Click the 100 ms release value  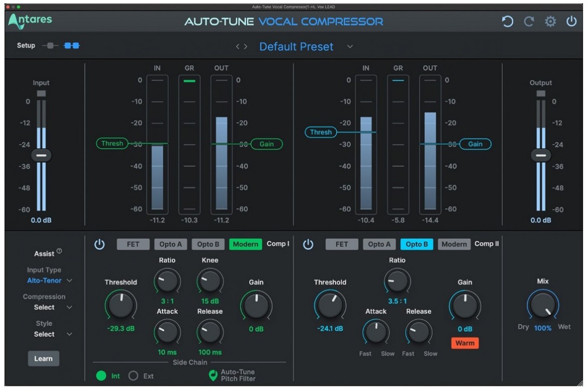point(210,352)
